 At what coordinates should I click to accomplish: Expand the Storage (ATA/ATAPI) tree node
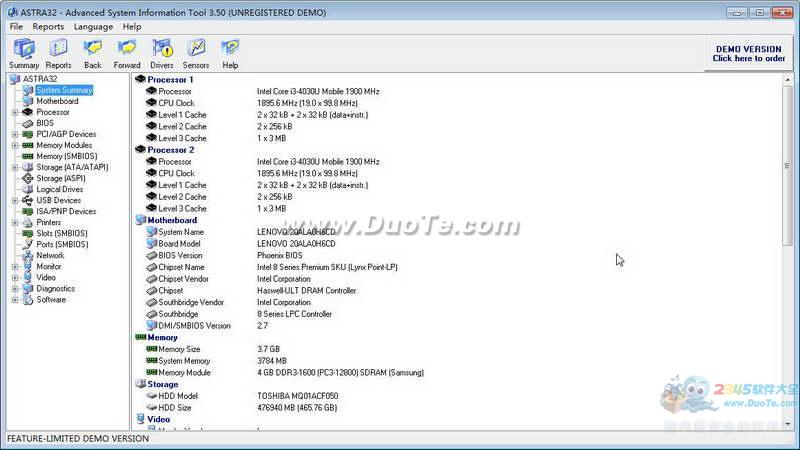pyautogui.click(x=15, y=167)
